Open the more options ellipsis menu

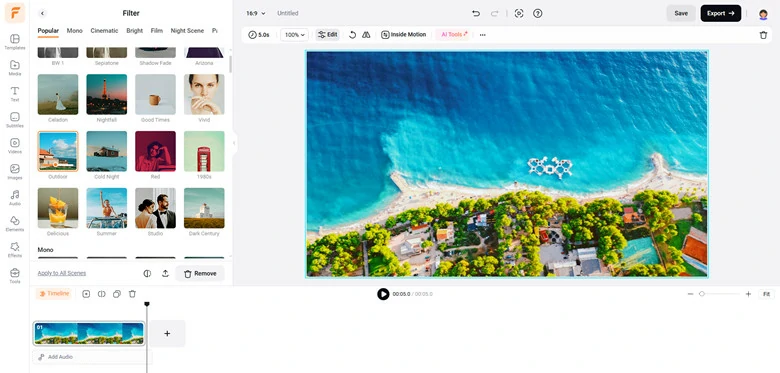pos(483,35)
